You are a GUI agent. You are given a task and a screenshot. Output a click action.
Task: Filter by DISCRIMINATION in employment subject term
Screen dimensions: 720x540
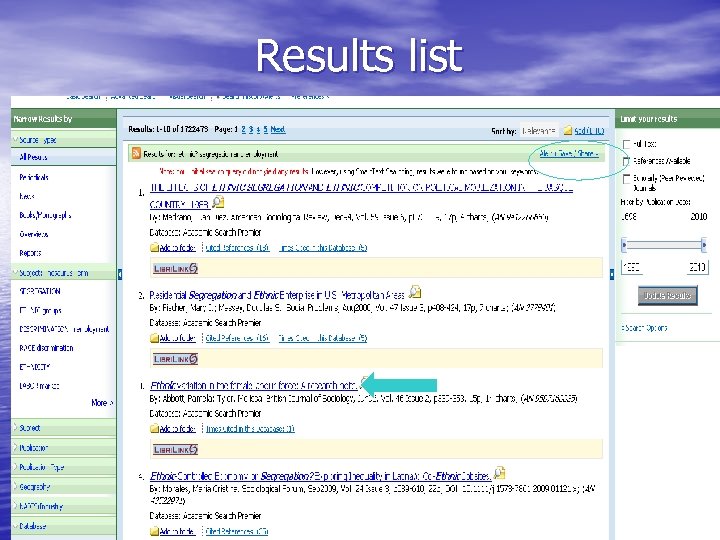tap(64, 329)
